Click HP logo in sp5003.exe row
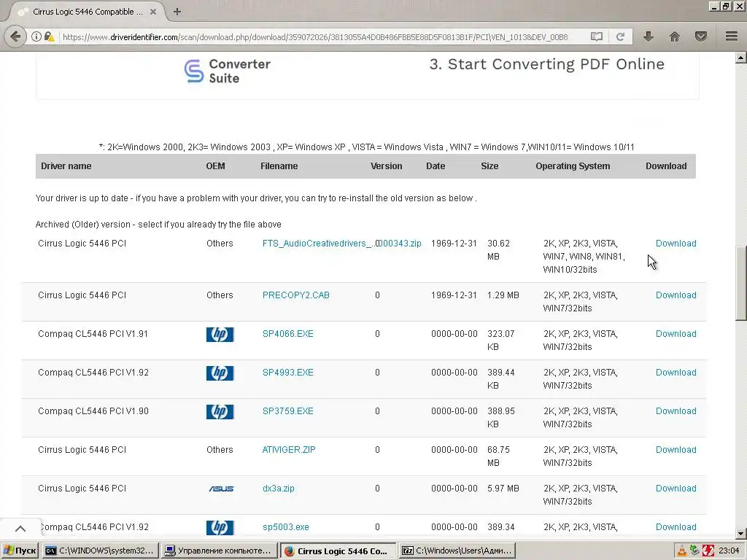This screenshot has height=560, width=747. pos(220,527)
